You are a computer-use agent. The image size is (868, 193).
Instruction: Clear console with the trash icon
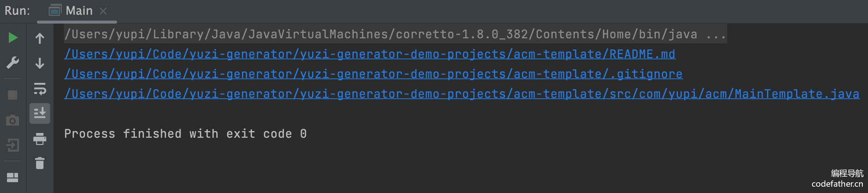coord(40,163)
